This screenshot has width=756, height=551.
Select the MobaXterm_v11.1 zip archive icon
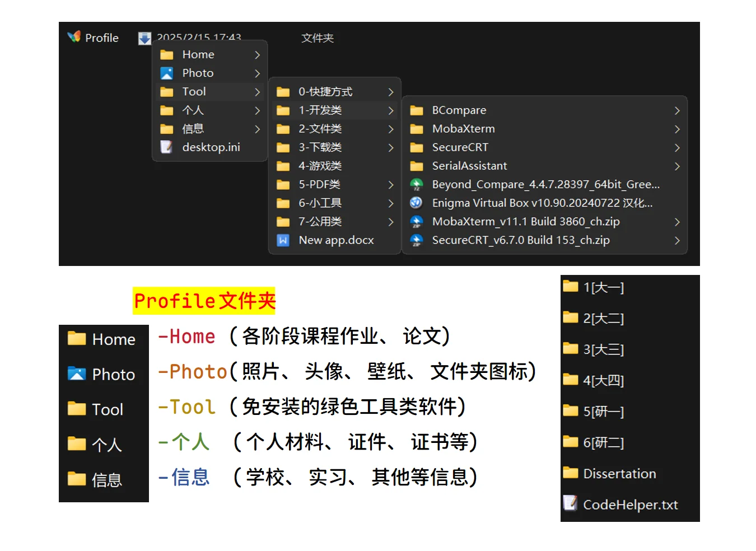coord(417,222)
